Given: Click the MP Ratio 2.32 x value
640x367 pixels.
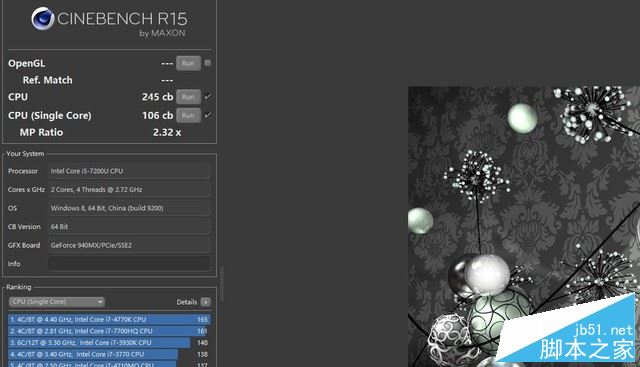Looking at the screenshot, I should tap(167, 132).
